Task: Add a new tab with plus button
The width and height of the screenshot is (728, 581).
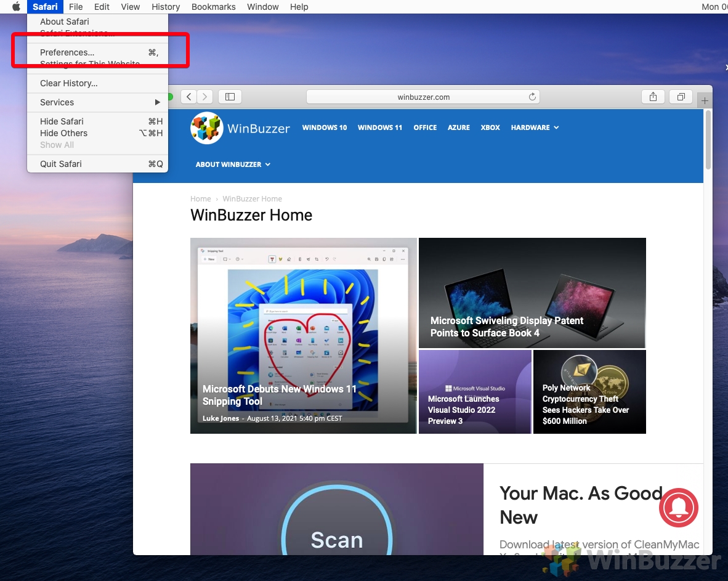Action: (705, 100)
